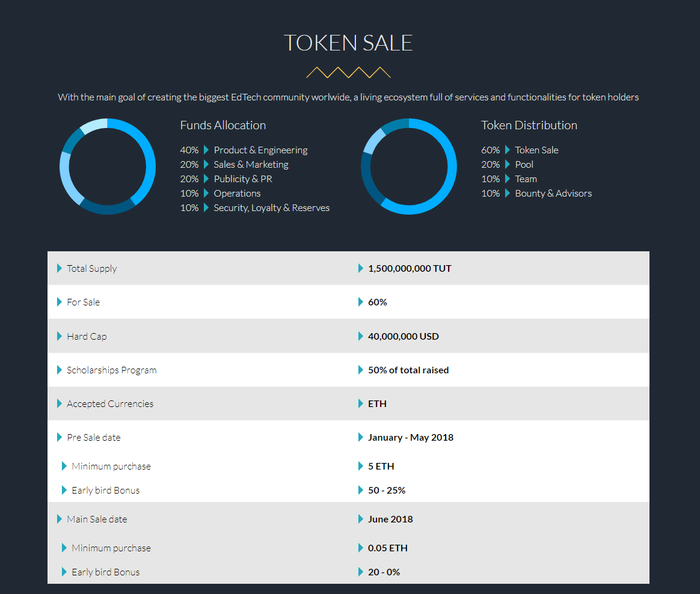Image resolution: width=700 pixels, height=594 pixels.
Task: Click the arrow icon beside Sales & Marketing
Action: 206,164
